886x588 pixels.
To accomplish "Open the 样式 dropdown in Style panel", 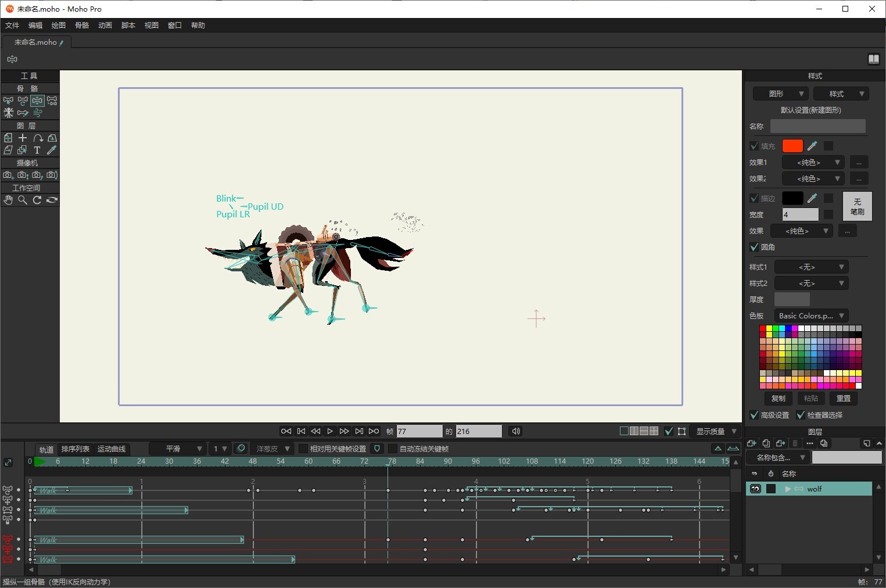I will click(x=841, y=94).
